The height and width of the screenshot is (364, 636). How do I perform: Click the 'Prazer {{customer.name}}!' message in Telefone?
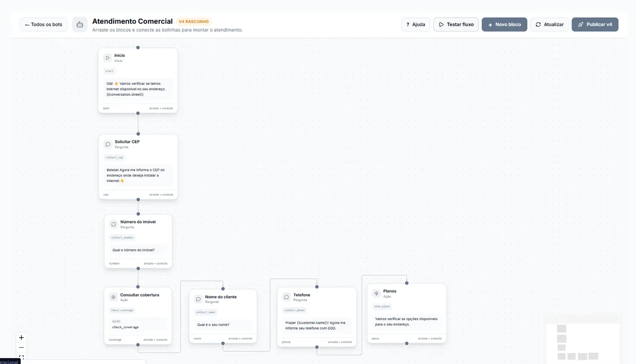coord(317,325)
